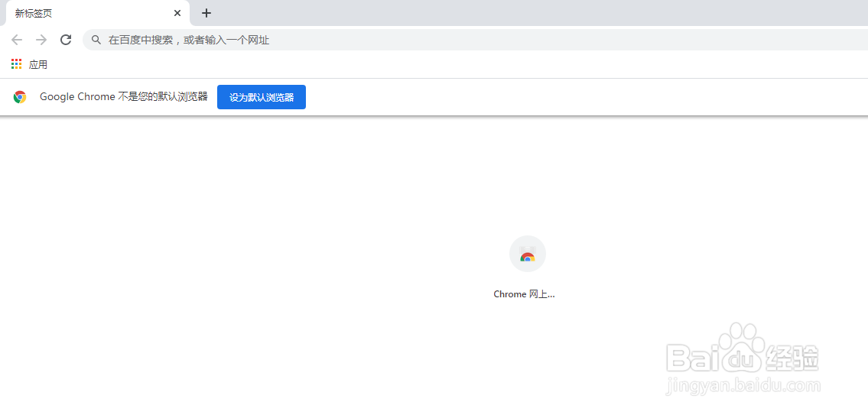Click the forward navigation arrow

41,40
